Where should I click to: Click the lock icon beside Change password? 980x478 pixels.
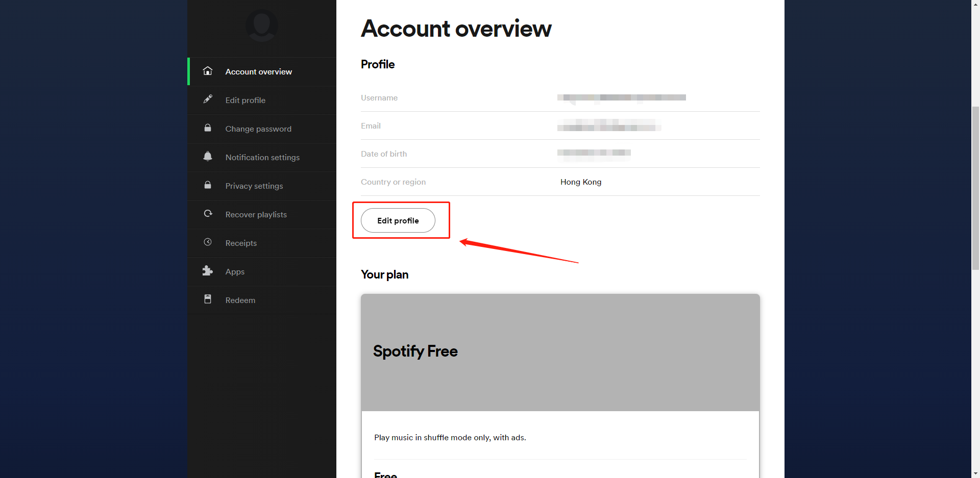(x=208, y=128)
